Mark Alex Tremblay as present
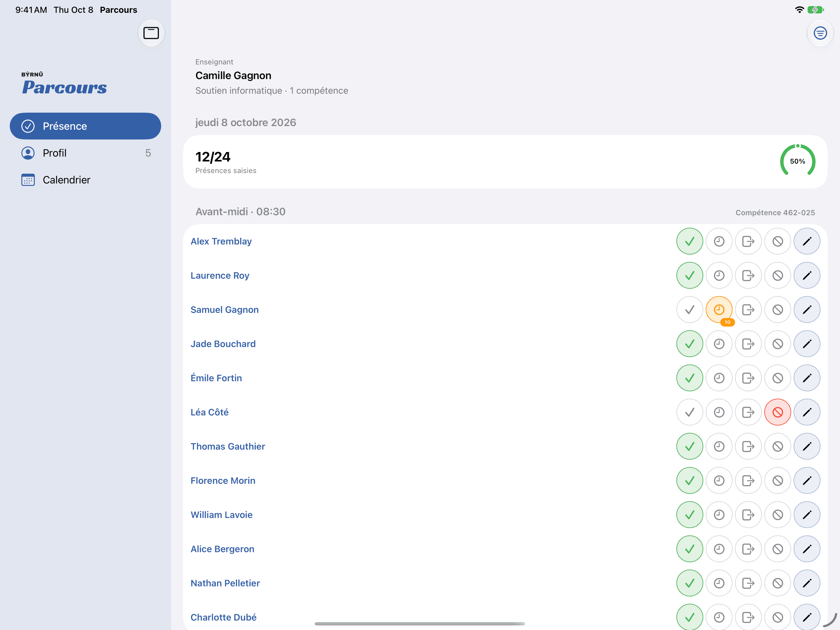Image resolution: width=840 pixels, height=630 pixels. point(690,241)
